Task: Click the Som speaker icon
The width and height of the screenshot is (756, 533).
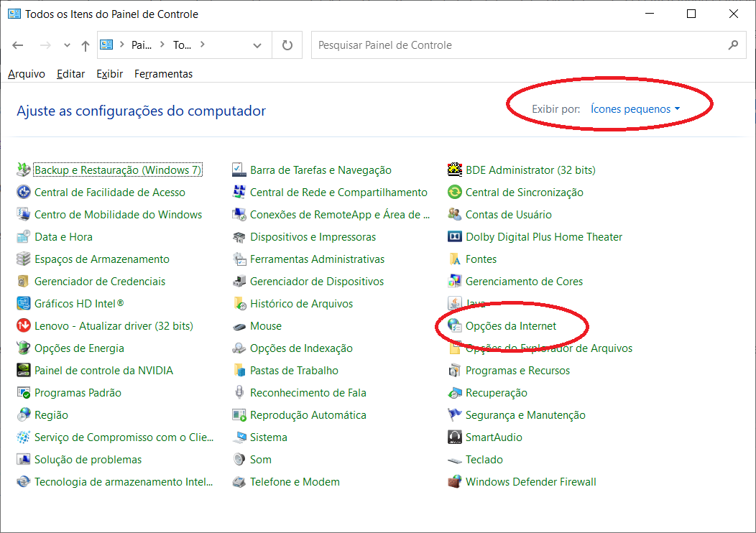Action: (239, 459)
